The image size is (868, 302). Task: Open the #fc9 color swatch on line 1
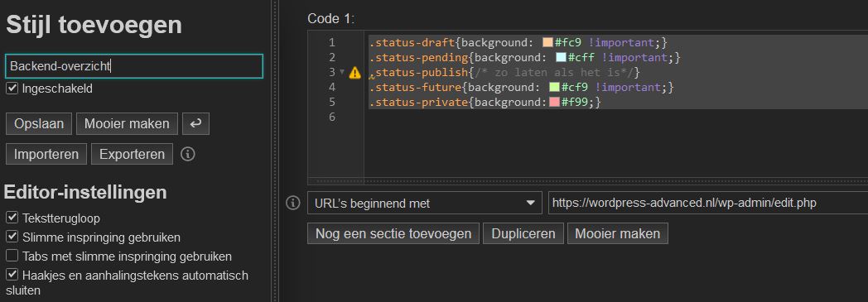tap(548, 42)
